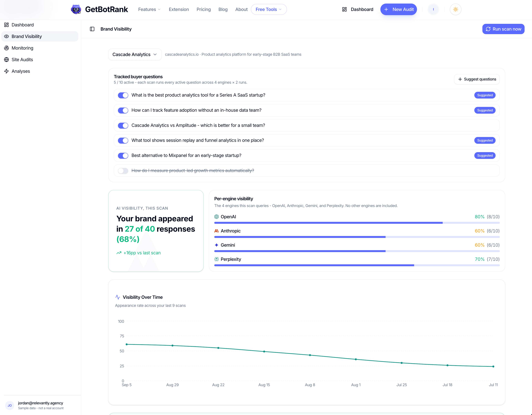Click the Aug 22 chart data point
The height and width of the screenshot is (415, 532).
tap(218, 348)
